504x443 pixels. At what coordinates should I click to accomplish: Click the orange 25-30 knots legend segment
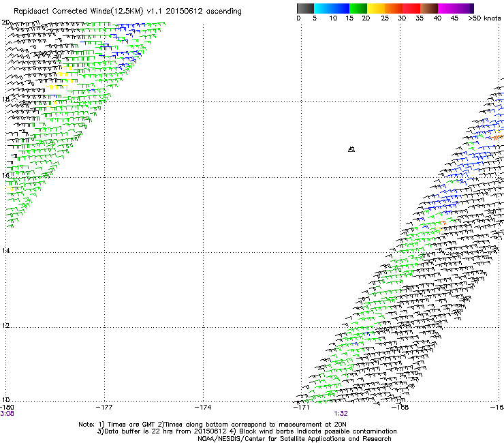click(394, 8)
